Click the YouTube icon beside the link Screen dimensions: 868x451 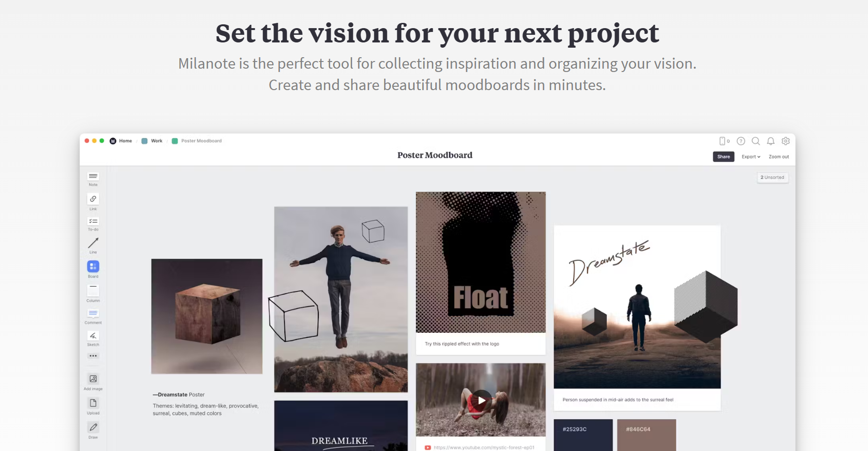point(428,448)
